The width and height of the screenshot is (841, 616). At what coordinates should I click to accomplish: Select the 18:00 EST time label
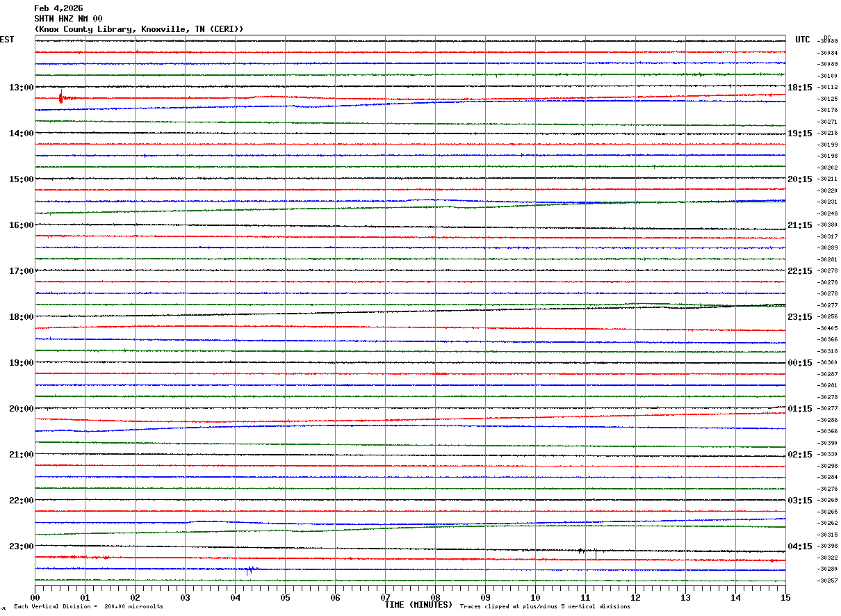pyautogui.click(x=21, y=317)
